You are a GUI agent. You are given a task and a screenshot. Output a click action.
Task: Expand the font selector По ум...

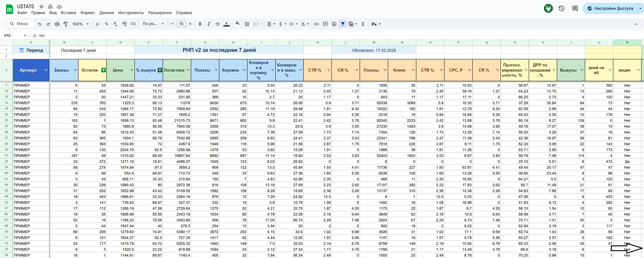pos(153,24)
